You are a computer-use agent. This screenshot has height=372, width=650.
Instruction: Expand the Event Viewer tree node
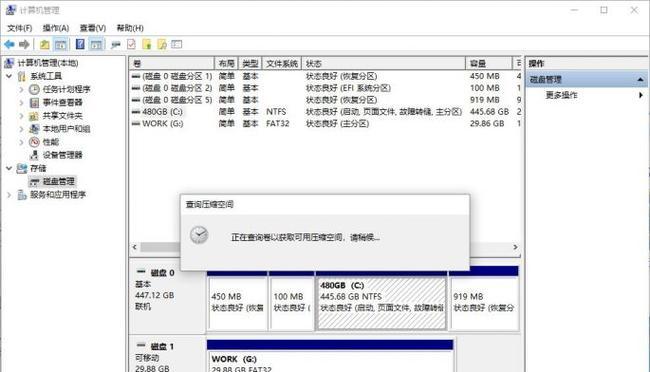click(21, 102)
